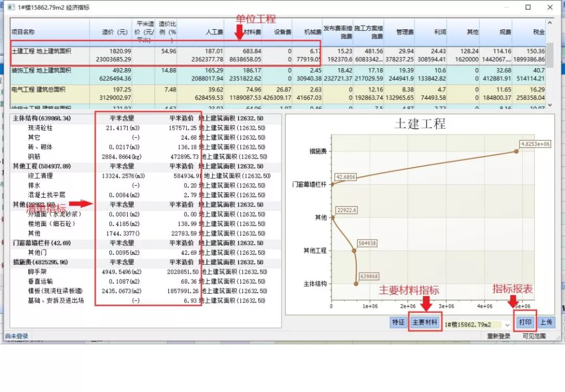
Task: Maximize the 经济指标 window
Action: click(528, 7)
